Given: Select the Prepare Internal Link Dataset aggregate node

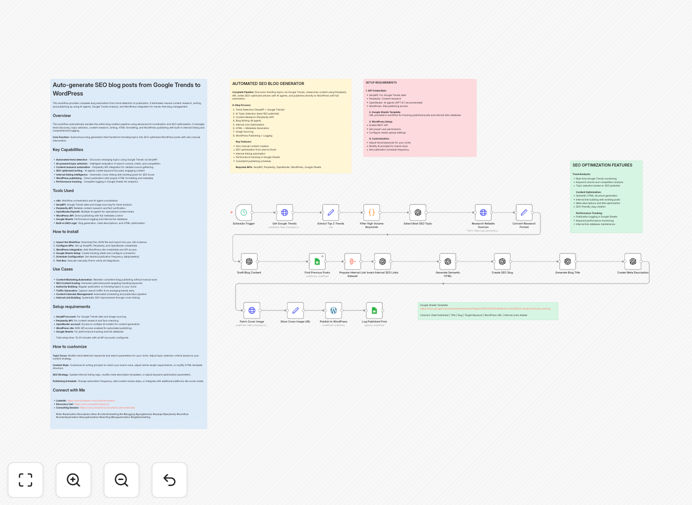Looking at the screenshot, I should click(352, 261).
